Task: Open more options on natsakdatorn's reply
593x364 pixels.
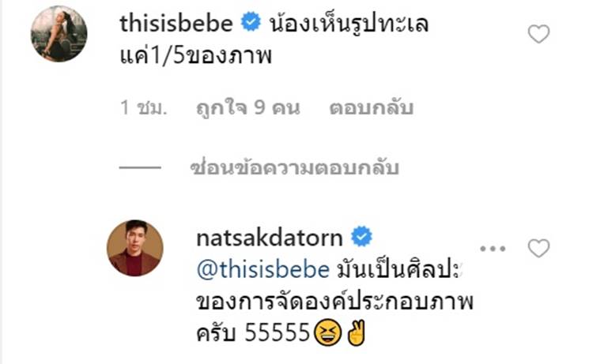Action: click(493, 249)
